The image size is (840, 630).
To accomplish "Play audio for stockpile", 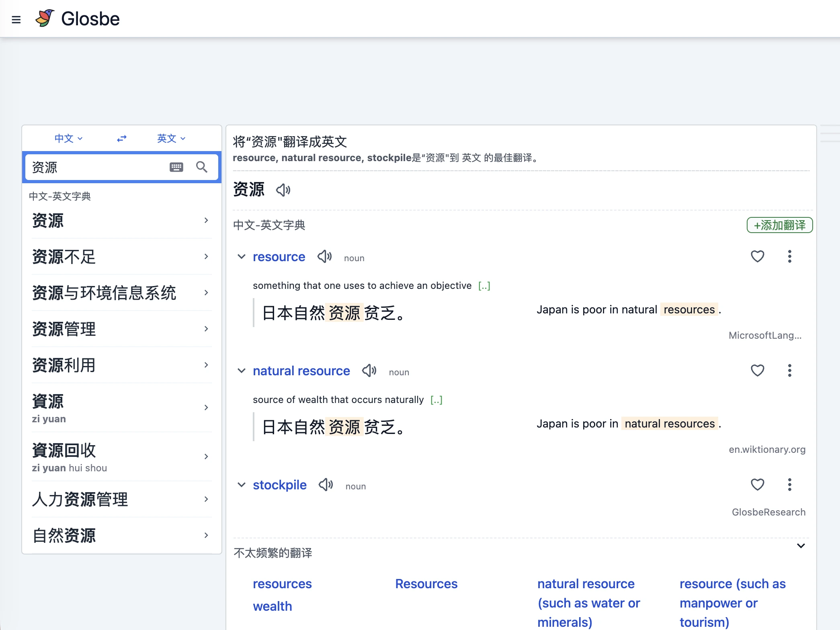I will pos(326,485).
